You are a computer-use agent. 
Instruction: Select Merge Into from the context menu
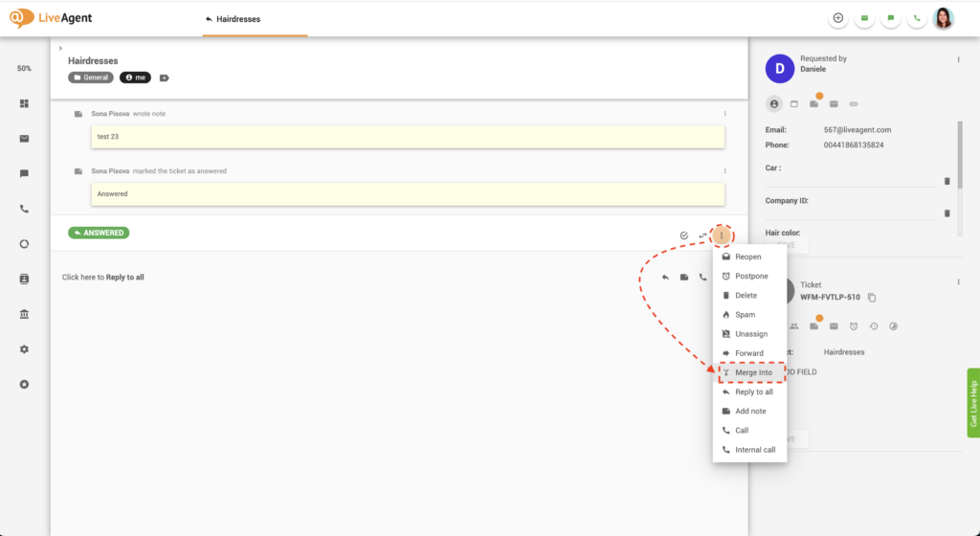point(753,372)
